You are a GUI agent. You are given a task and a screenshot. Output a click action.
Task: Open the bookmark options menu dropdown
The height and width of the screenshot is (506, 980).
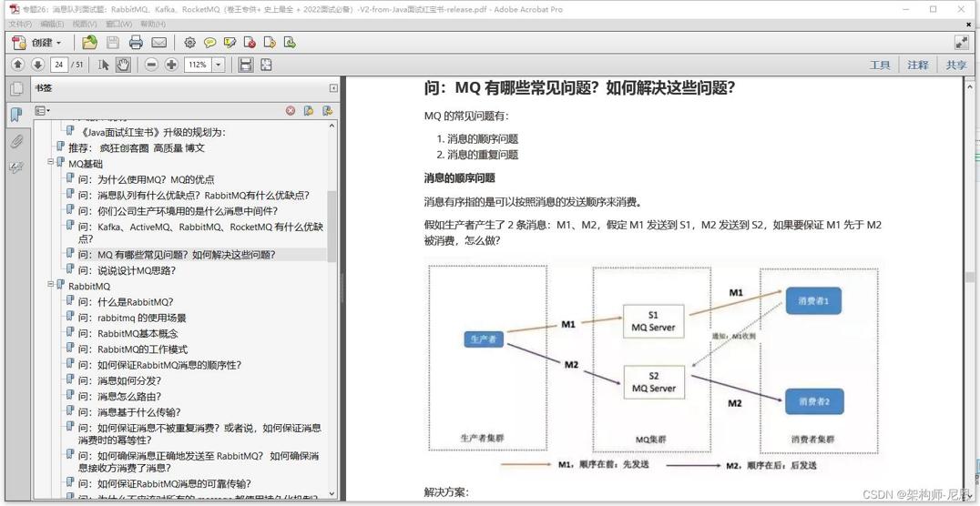point(43,110)
